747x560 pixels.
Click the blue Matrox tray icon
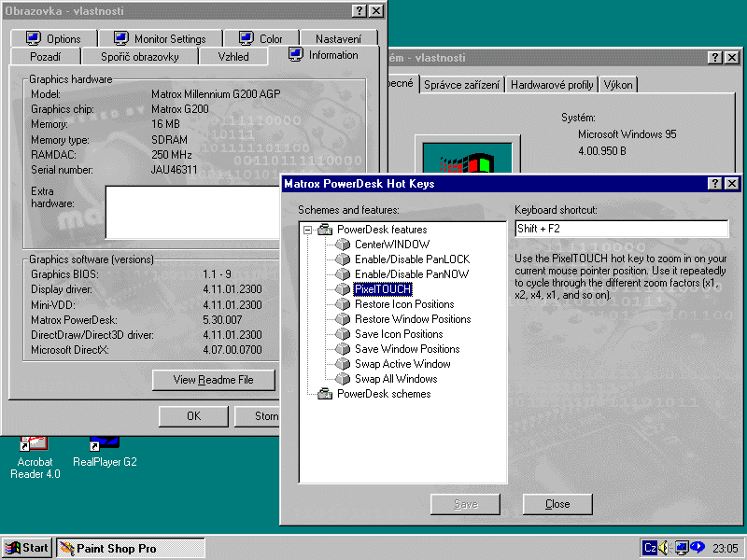click(x=697, y=548)
